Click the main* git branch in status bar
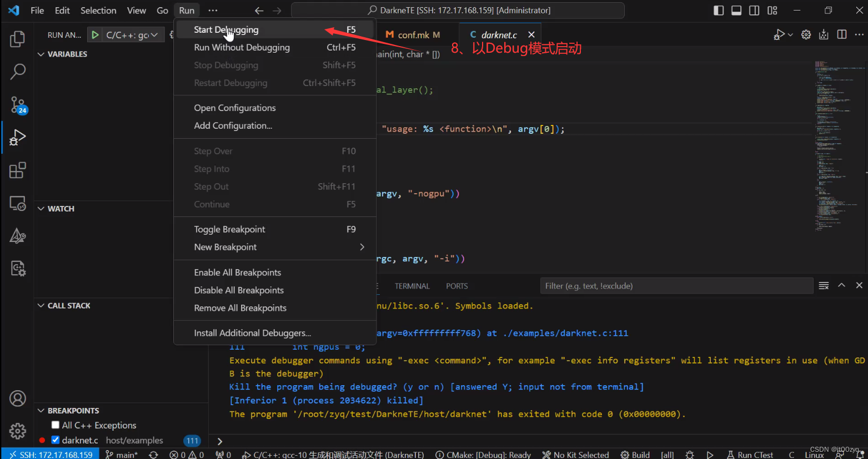This screenshot has height=459, width=868. pyautogui.click(x=122, y=455)
